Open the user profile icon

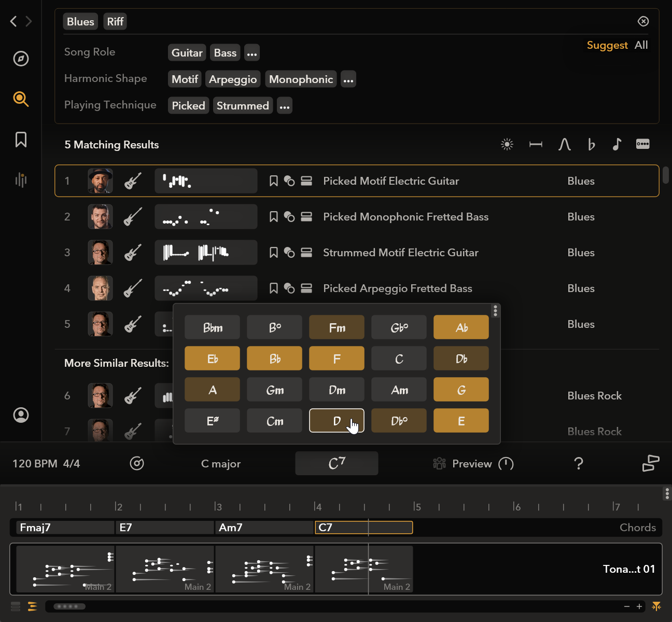[21, 415]
